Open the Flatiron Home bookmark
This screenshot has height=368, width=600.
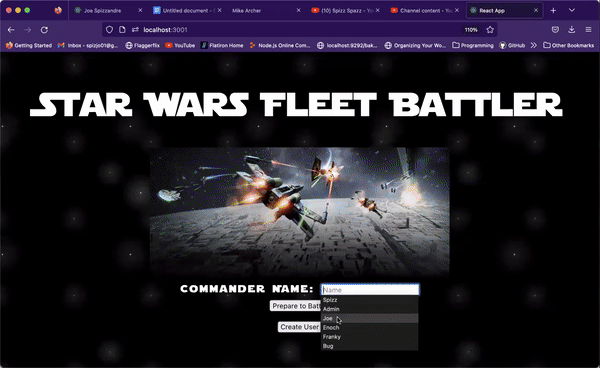coord(222,46)
